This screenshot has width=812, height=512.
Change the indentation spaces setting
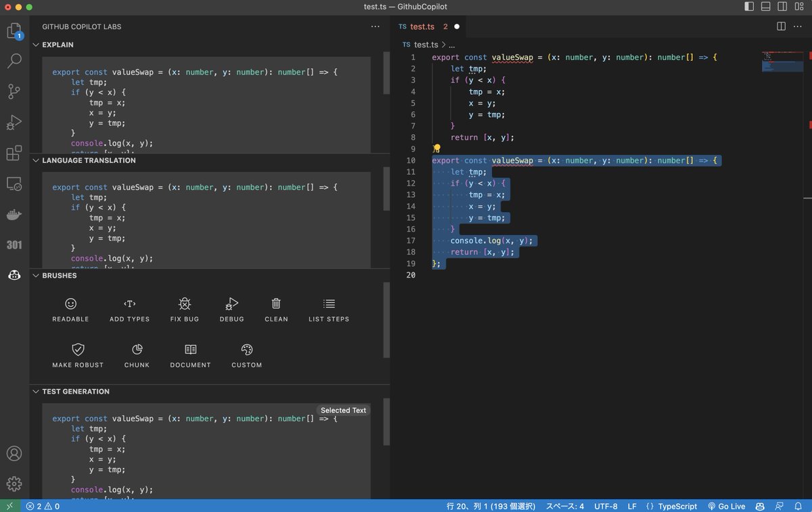[x=565, y=506]
